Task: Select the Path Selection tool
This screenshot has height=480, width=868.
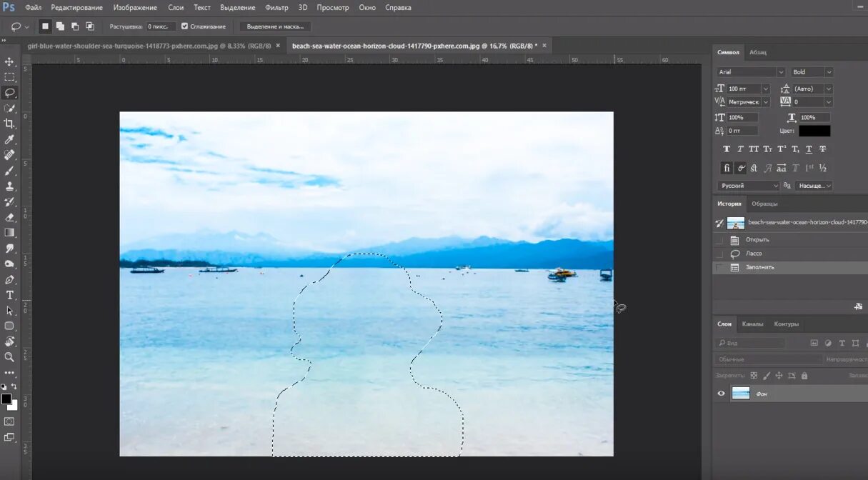Action: pos(9,311)
